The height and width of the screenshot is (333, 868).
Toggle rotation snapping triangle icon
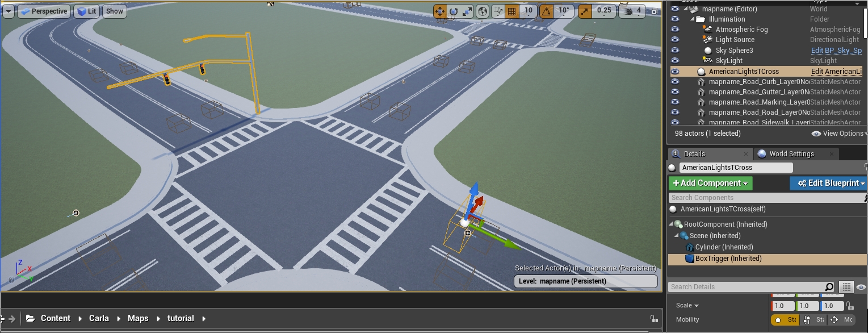(x=546, y=11)
